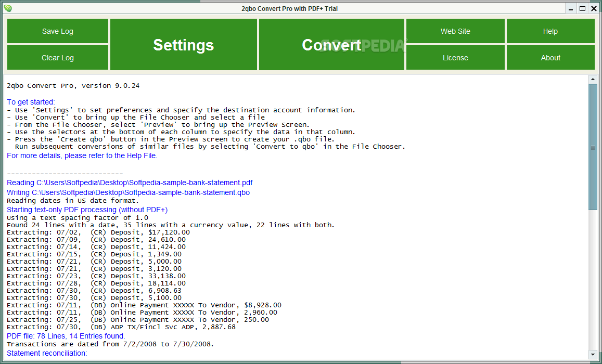This screenshot has width=602, height=364.
Task: Open the Help file
Action: coord(550,31)
